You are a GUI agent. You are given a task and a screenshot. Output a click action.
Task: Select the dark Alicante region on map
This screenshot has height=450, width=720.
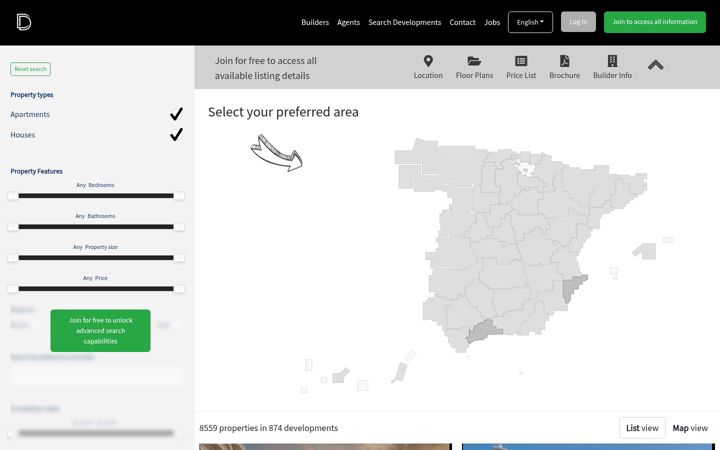572,287
